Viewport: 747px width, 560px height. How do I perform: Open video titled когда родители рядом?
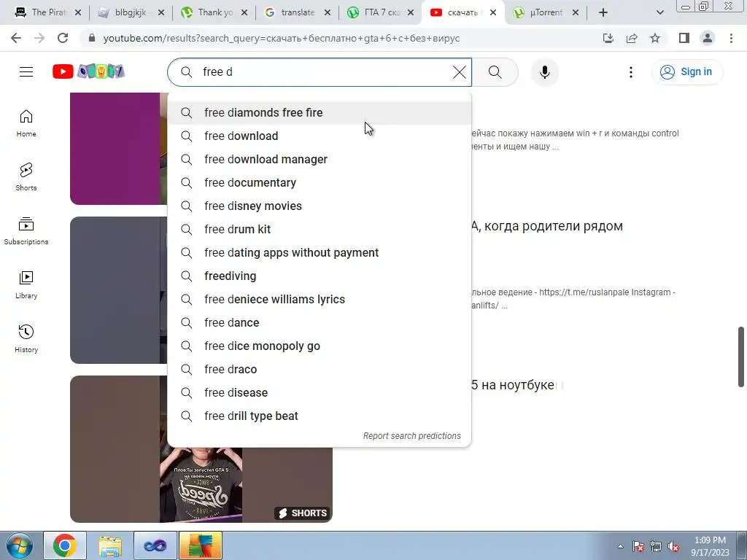click(547, 226)
